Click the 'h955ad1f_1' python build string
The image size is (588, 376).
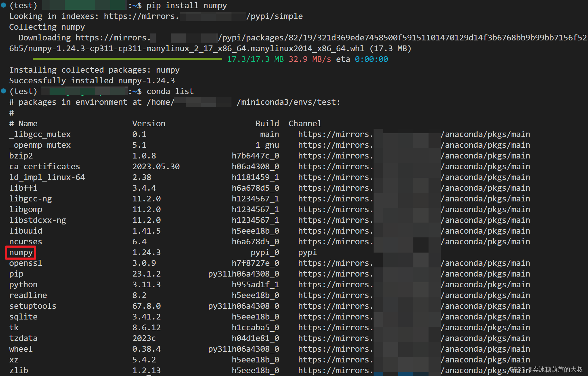click(x=255, y=285)
